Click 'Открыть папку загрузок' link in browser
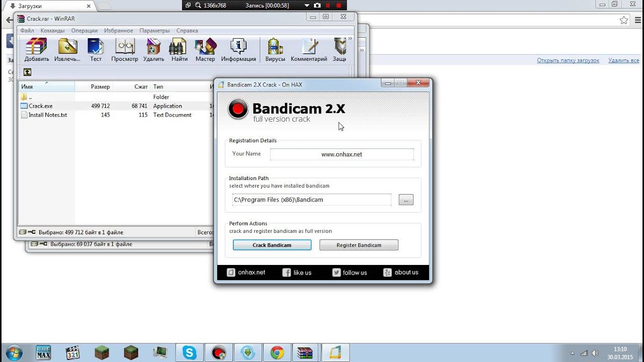The image size is (644, 362). coord(568,60)
